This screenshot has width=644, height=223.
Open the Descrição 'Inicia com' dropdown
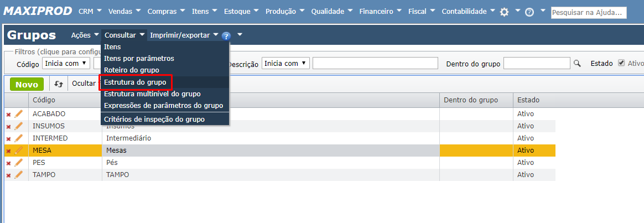click(285, 63)
